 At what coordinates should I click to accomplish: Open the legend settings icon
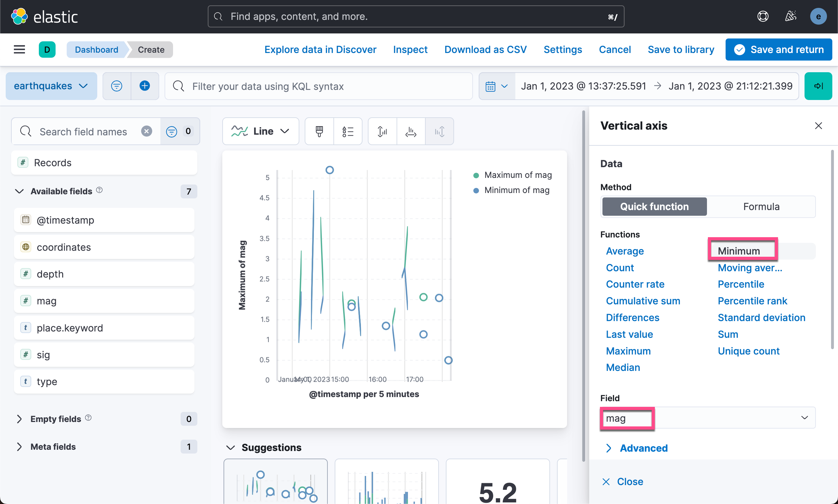click(348, 132)
